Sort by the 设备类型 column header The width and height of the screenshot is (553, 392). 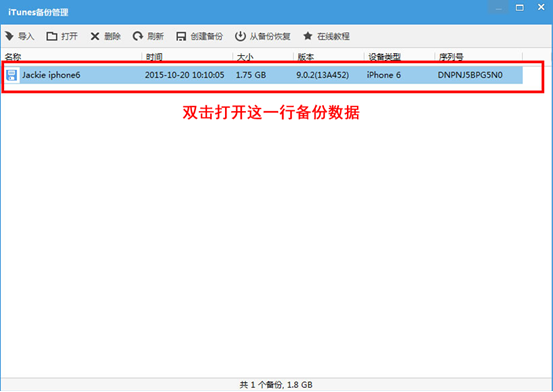tap(384, 57)
